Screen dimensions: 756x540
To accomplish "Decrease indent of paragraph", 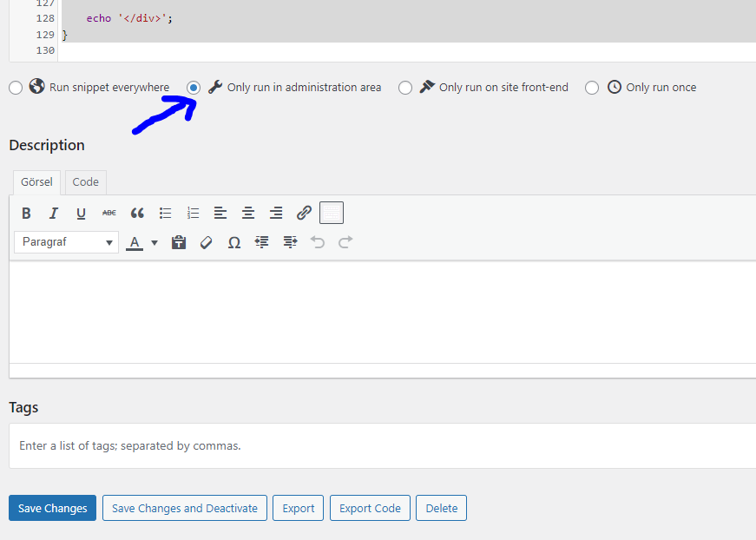I will click(x=262, y=242).
